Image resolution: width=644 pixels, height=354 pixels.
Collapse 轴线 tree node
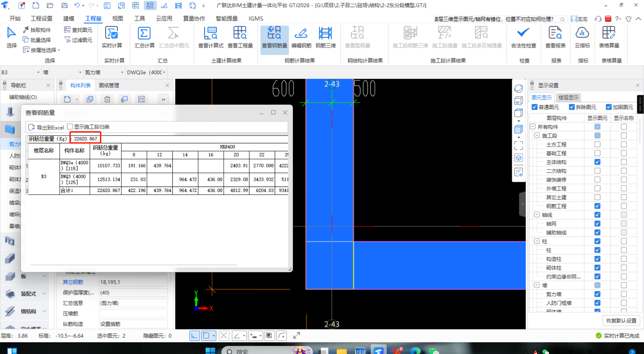click(537, 215)
